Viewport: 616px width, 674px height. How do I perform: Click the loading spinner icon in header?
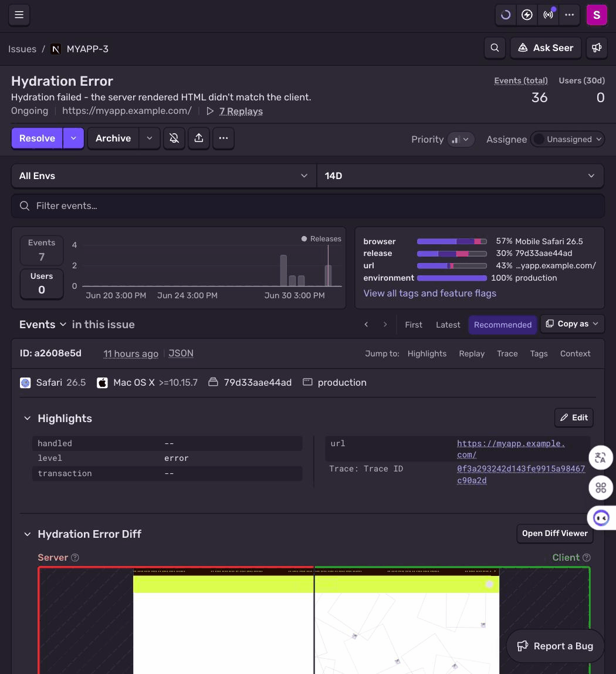click(506, 15)
